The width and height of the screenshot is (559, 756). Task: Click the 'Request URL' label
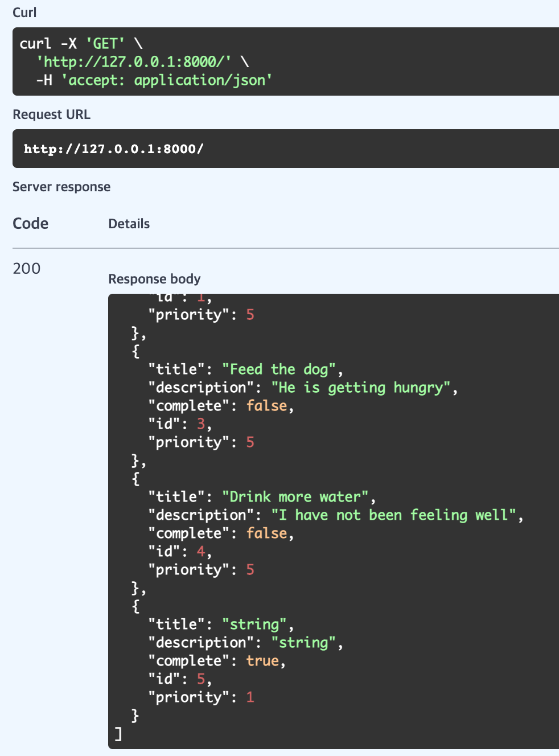point(51,114)
